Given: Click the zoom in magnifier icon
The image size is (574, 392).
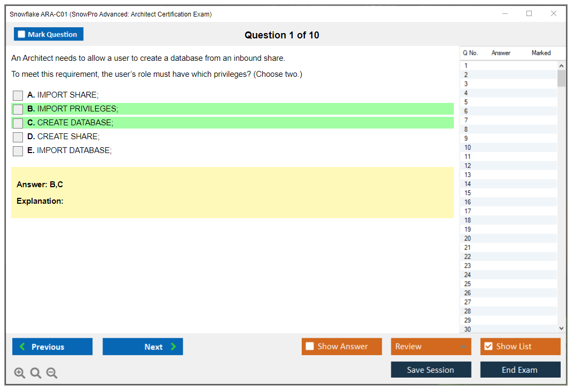Looking at the screenshot, I should [x=20, y=373].
